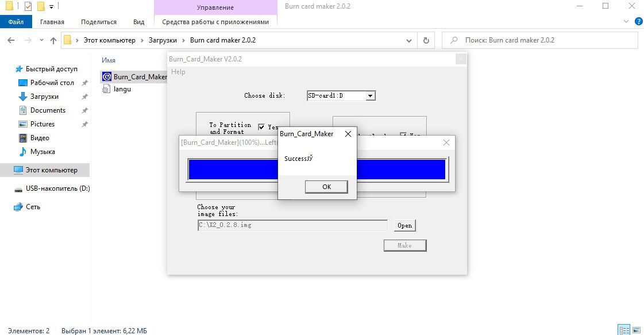Screen dimensions: 644x335
Task: Go back with the back arrow
Action: click(11, 40)
